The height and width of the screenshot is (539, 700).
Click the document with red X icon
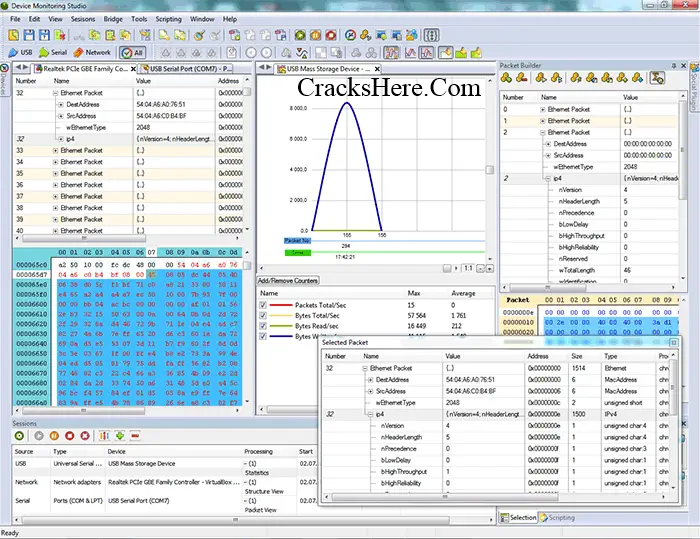point(60,35)
